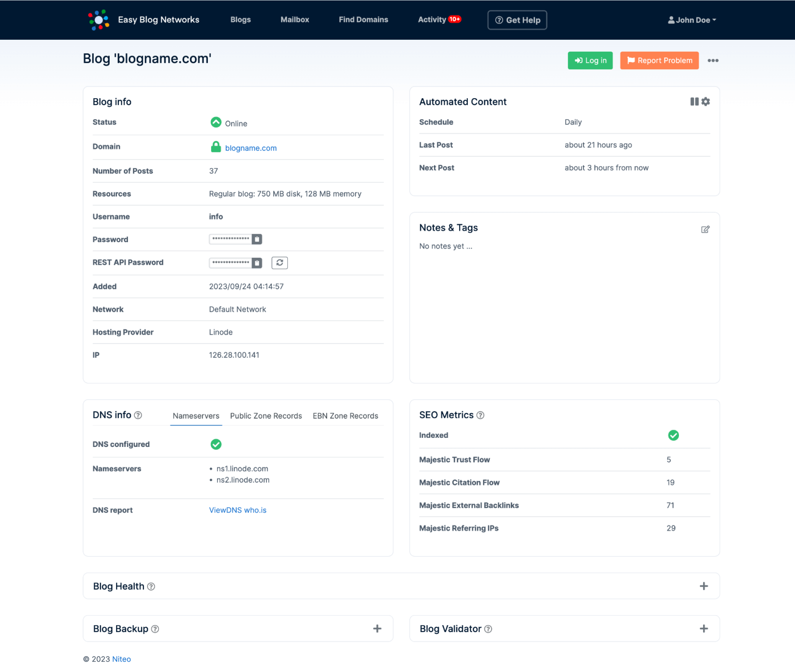The height and width of the screenshot is (672, 795).
Task: Click the Easy Blog Networks brand name
Action: [x=159, y=20]
